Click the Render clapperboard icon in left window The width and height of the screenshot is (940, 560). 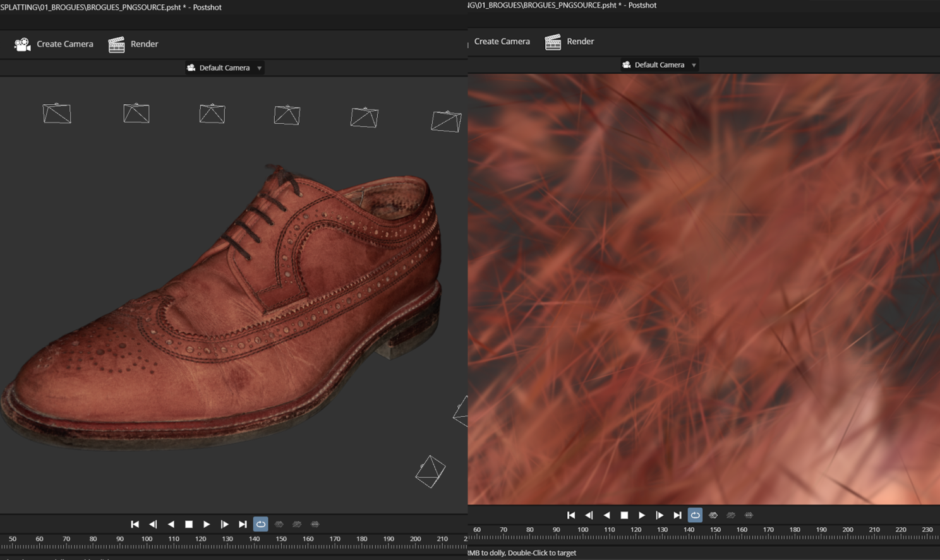click(117, 44)
